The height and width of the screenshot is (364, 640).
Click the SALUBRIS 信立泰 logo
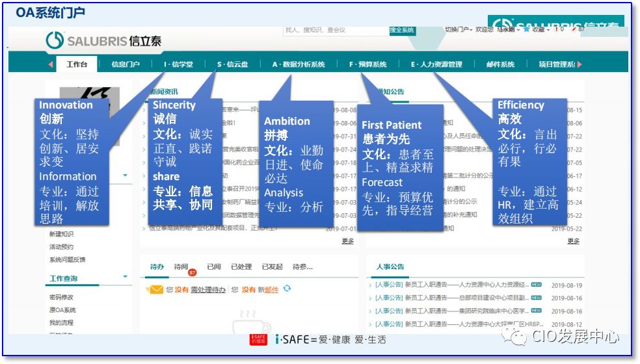tap(103, 40)
